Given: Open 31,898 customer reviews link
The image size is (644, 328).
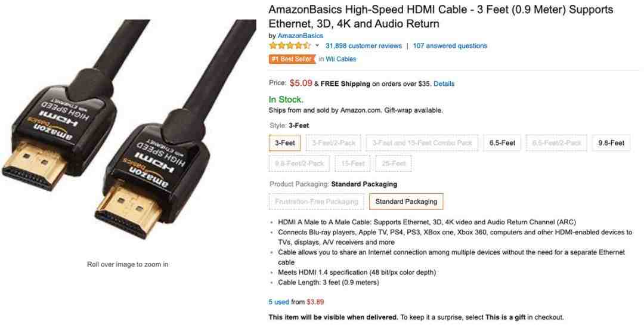Looking at the screenshot, I should point(364,45).
